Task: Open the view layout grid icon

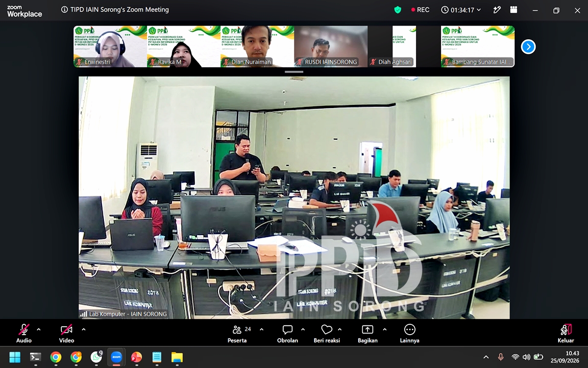Action: (514, 10)
